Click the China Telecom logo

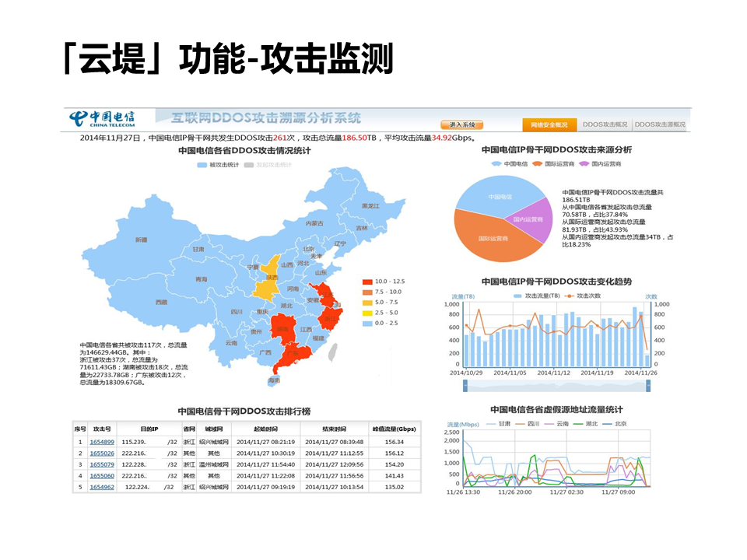102,118
